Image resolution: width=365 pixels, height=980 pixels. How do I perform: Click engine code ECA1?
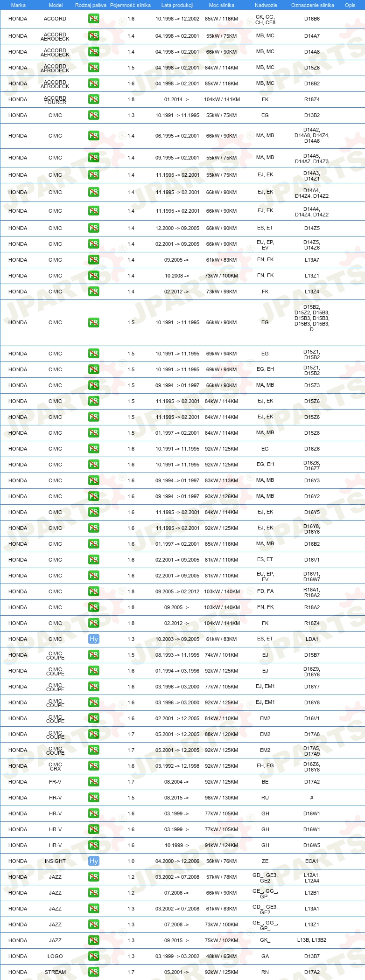click(x=312, y=861)
